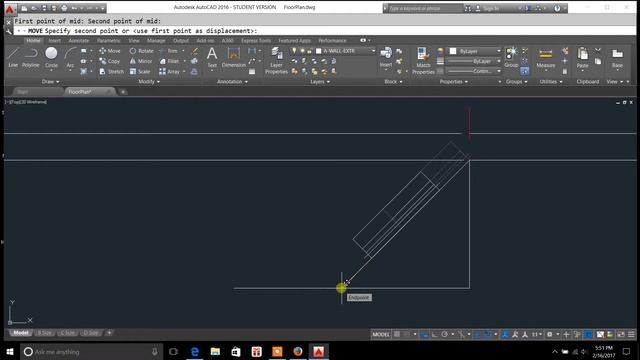Open the Annotate ribbon tab
640x360 pixels.
79,40
